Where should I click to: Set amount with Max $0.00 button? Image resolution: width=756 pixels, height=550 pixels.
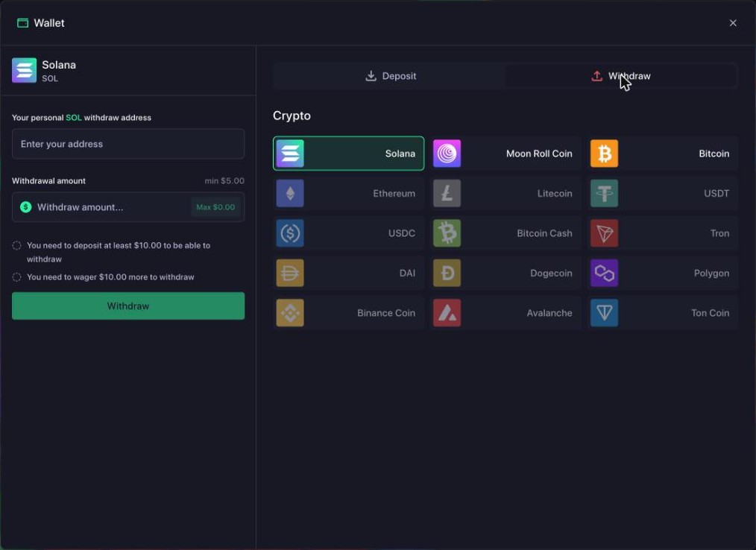coord(215,207)
